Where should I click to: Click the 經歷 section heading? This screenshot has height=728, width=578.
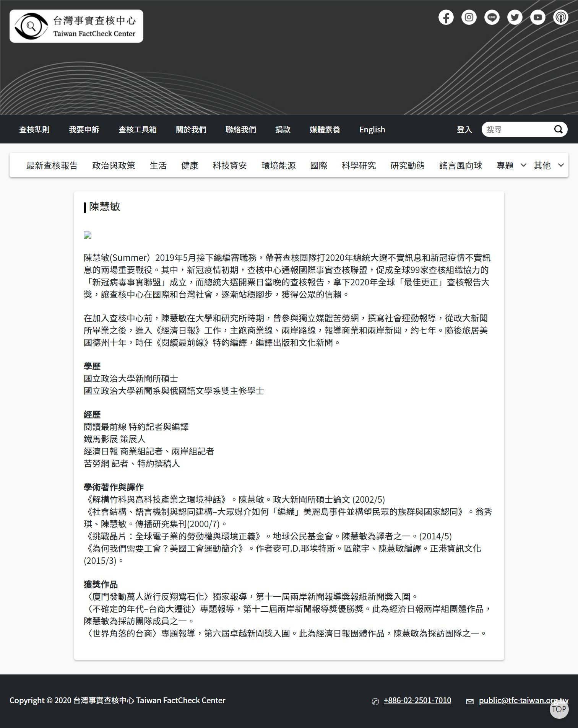coord(92,414)
